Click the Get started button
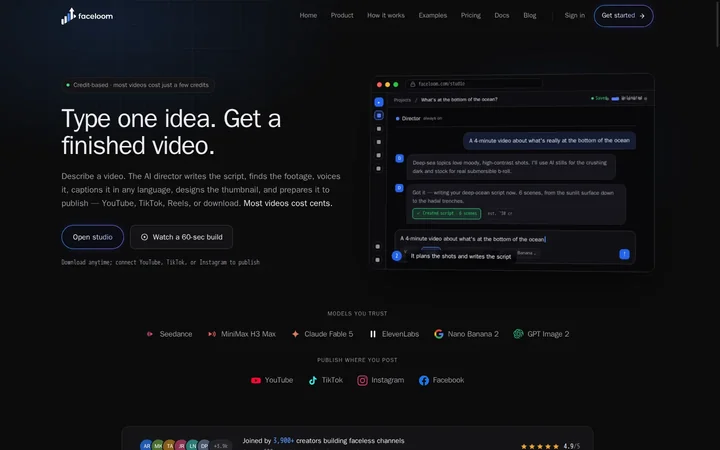 [623, 16]
